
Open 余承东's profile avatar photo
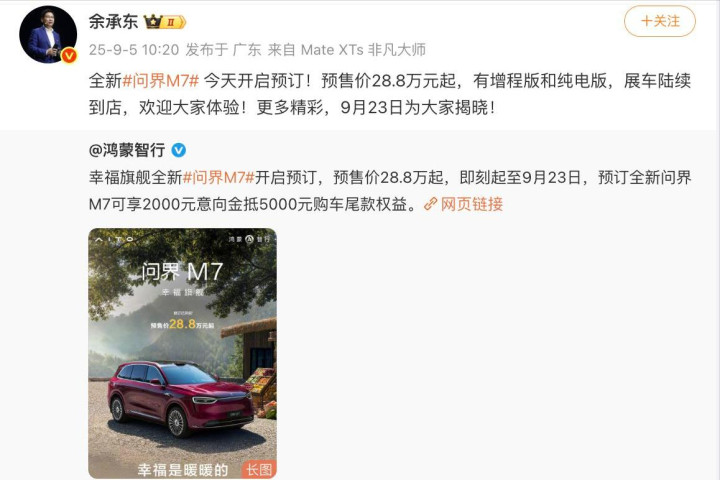tap(48, 34)
